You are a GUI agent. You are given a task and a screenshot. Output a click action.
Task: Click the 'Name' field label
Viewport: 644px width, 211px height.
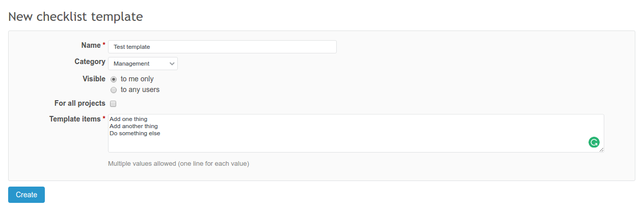pyautogui.click(x=91, y=45)
